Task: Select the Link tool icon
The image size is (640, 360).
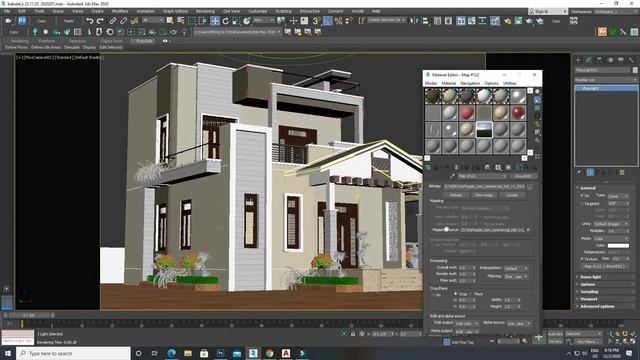Action: (x=113, y=21)
